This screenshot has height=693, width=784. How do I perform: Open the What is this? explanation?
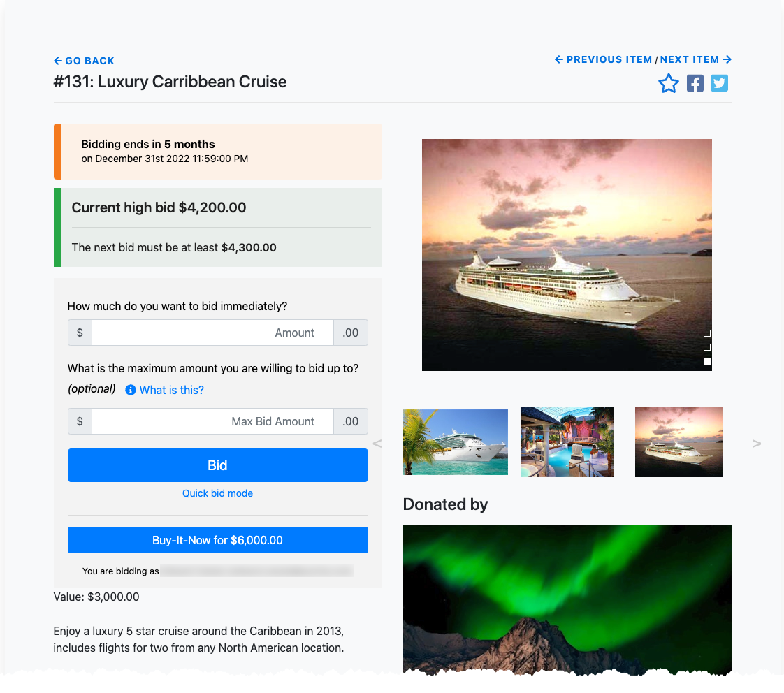tap(171, 390)
